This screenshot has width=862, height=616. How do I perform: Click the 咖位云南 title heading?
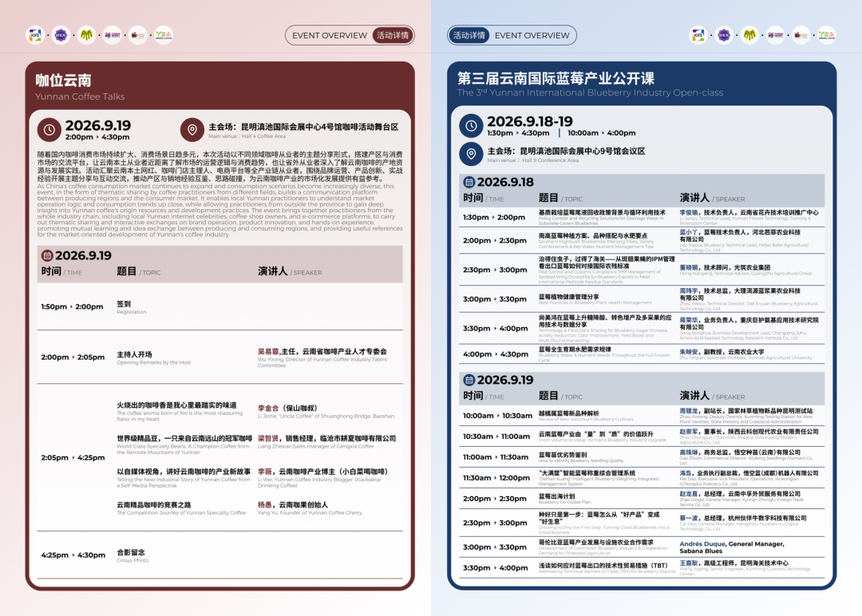pyautogui.click(x=63, y=81)
